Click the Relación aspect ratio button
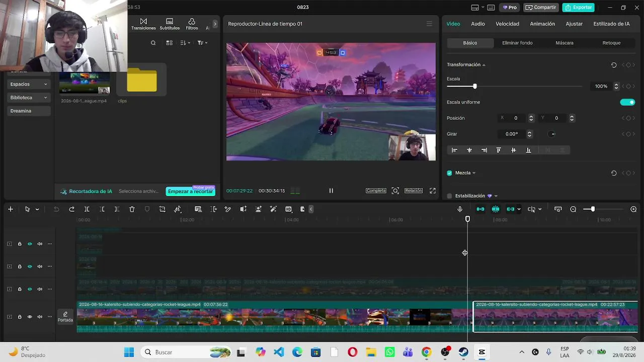Screen dimensions: 644x362 coord(414,191)
